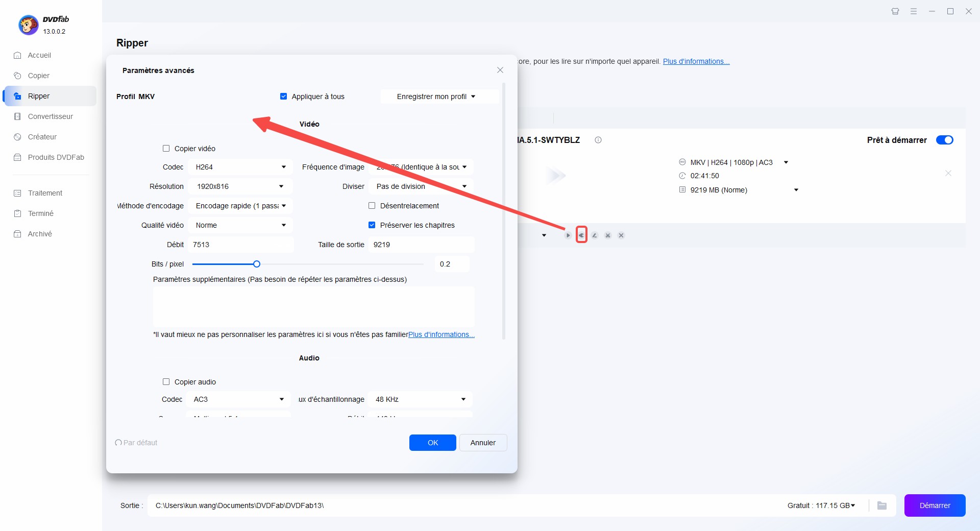980x531 pixels.
Task: Click the Débit 7513 field
Action: pos(241,245)
